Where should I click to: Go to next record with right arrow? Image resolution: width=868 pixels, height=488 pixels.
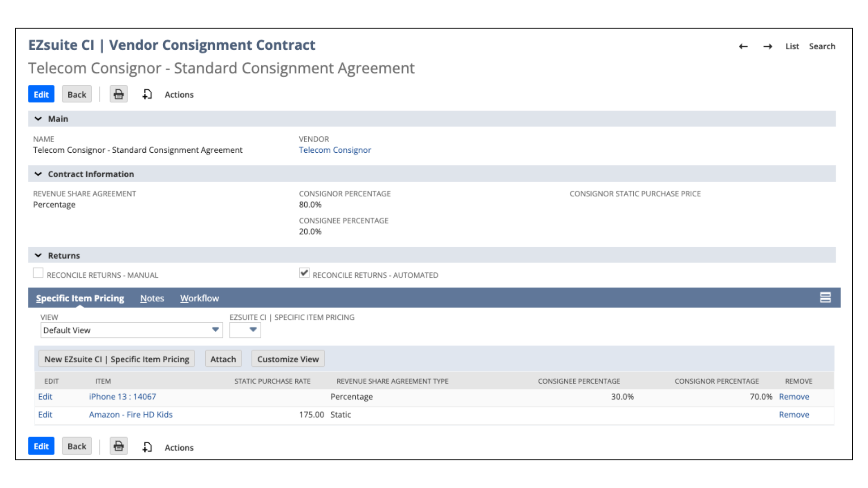[768, 47]
